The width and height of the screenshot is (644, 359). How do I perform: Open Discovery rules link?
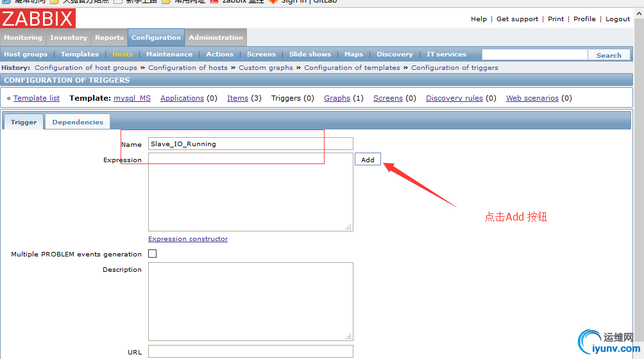(x=454, y=98)
